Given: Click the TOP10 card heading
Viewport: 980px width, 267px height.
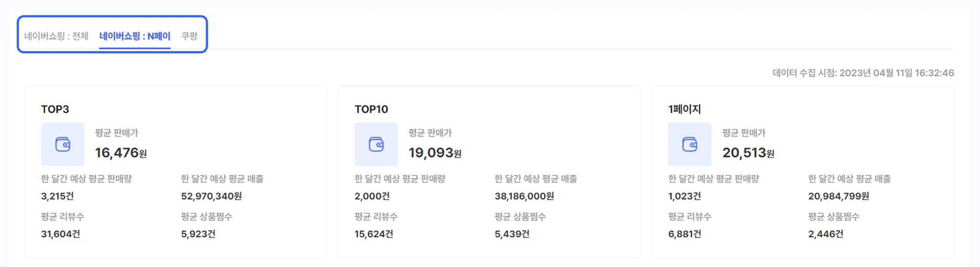Looking at the screenshot, I should click(x=371, y=109).
